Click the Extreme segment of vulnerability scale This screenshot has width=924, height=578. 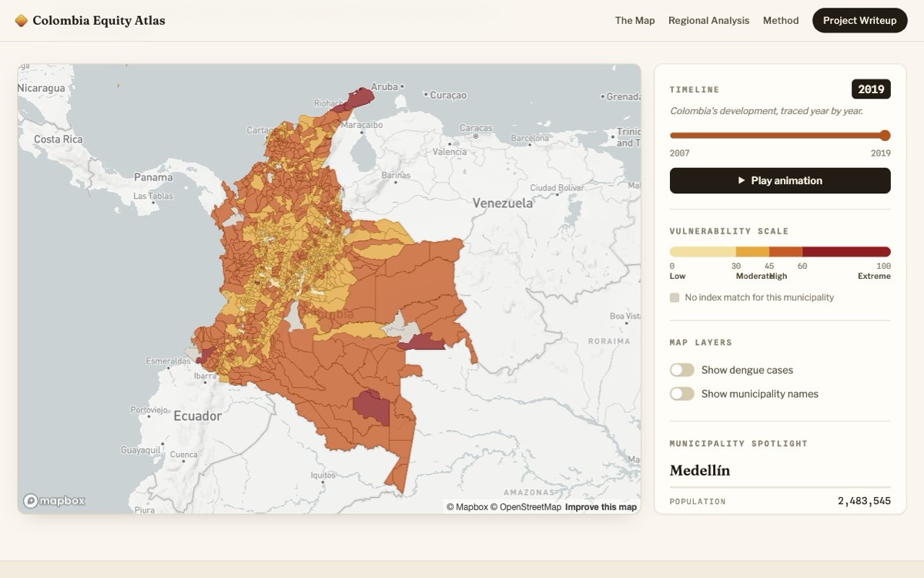[x=846, y=252]
